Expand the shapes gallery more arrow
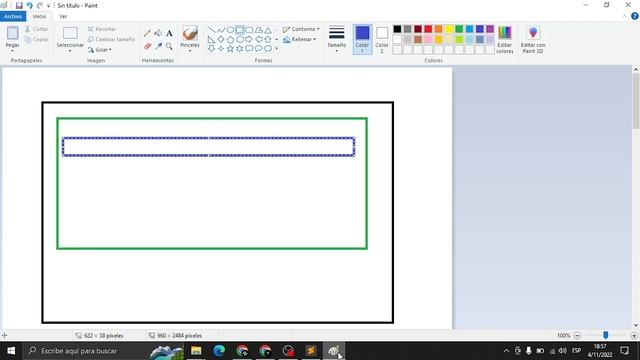Screen dimensions: 640x360 [x=277, y=49]
